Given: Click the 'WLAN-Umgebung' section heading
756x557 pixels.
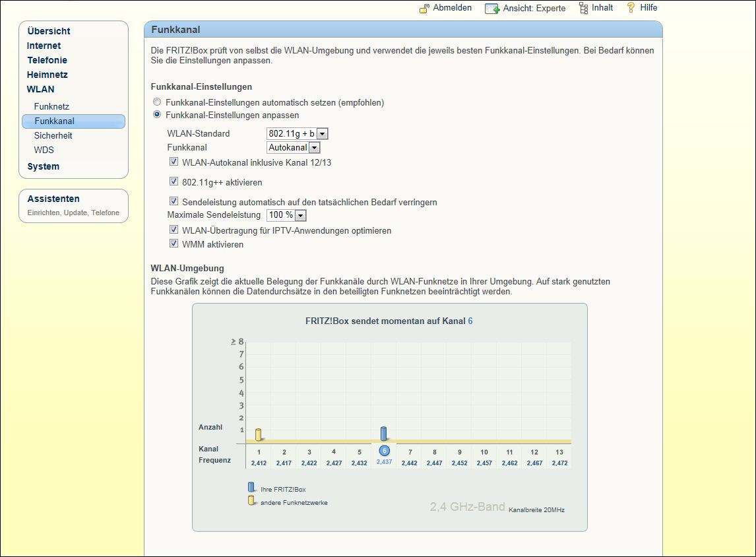Looking at the screenshot, I should (187, 268).
